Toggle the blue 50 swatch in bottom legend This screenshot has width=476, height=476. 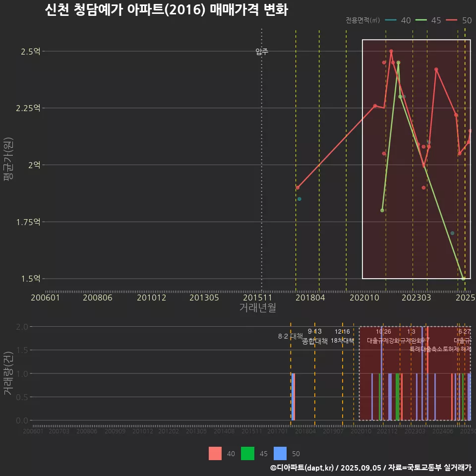pos(280,453)
